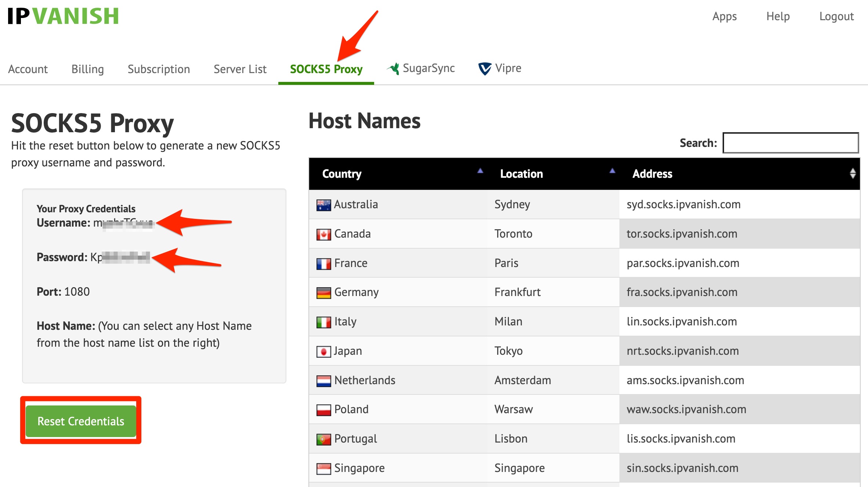Viewport: 868px width, 487px height.
Task: Click the Location column header
Action: 553,174
